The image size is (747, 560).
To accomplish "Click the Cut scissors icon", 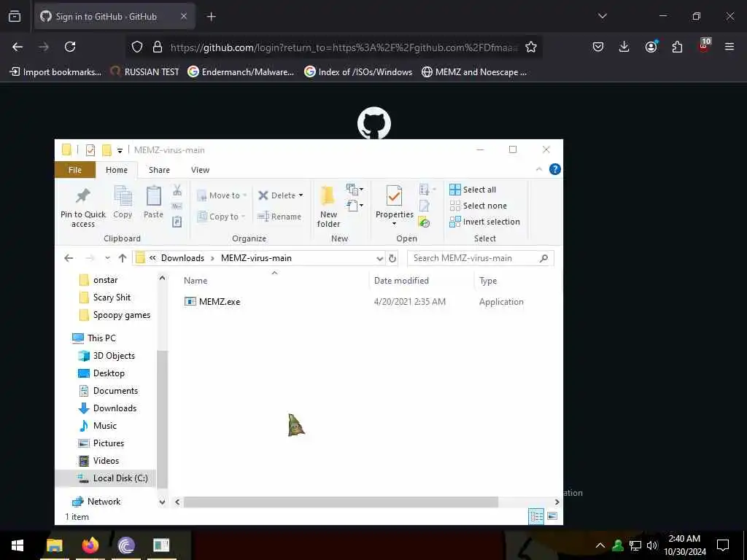I will tap(177, 190).
